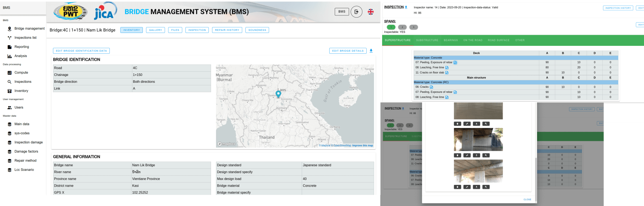Open Bridge management in sidebar
The image size is (644, 206).
pos(26,28)
